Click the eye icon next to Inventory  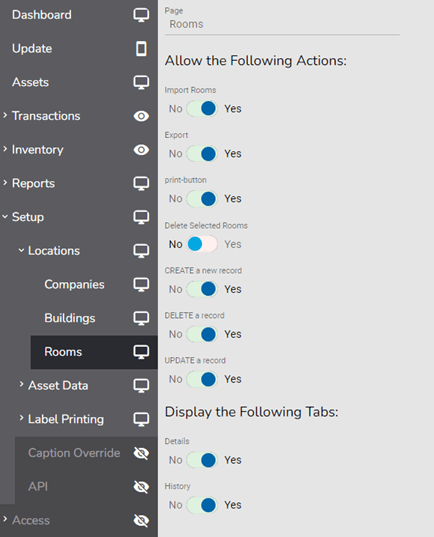pos(141,150)
